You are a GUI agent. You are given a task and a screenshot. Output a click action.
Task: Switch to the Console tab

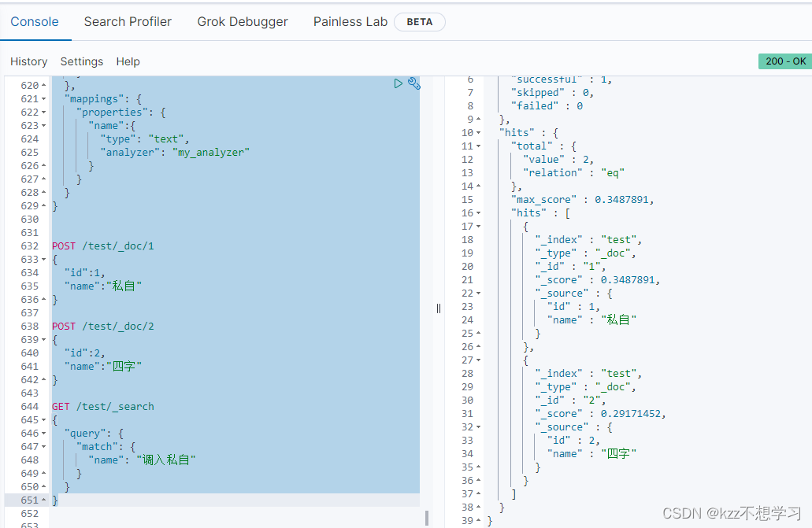coord(35,22)
